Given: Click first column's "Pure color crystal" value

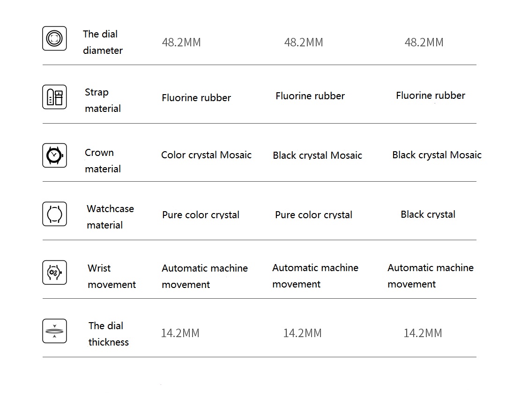Looking at the screenshot, I should click(201, 215).
